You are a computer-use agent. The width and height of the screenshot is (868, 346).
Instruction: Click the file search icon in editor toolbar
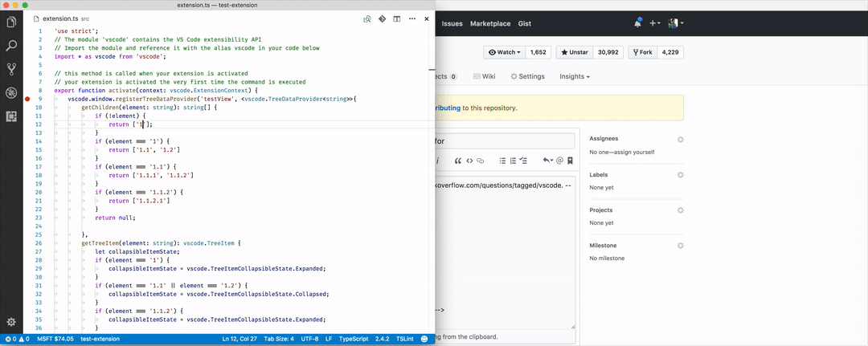(367, 18)
